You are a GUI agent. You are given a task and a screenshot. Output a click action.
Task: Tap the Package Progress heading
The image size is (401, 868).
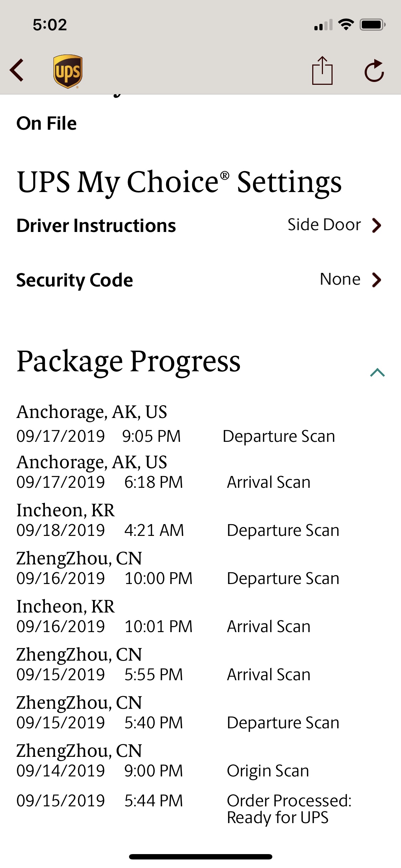click(x=129, y=361)
